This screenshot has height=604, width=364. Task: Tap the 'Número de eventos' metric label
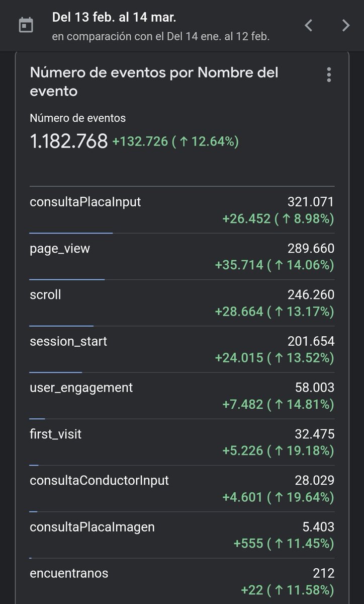pyautogui.click(x=77, y=118)
